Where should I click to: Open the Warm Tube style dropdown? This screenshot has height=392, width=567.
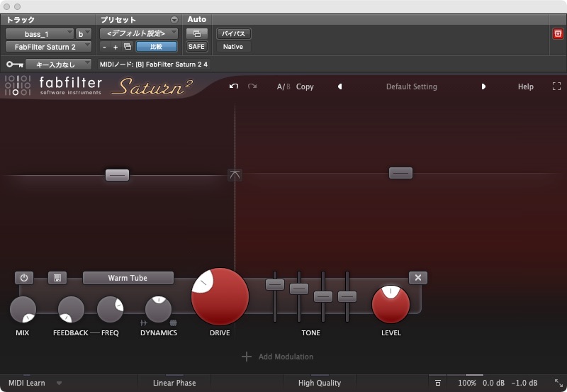pyautogui.click(x=128, y=278)
